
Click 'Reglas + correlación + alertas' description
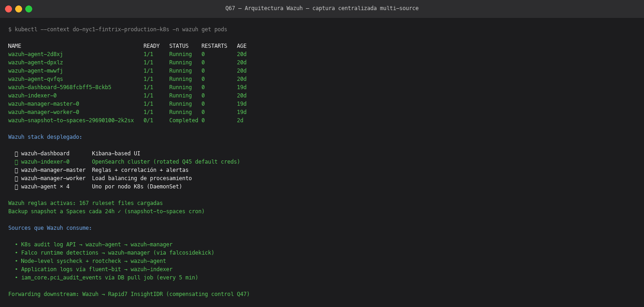point(140,170)
